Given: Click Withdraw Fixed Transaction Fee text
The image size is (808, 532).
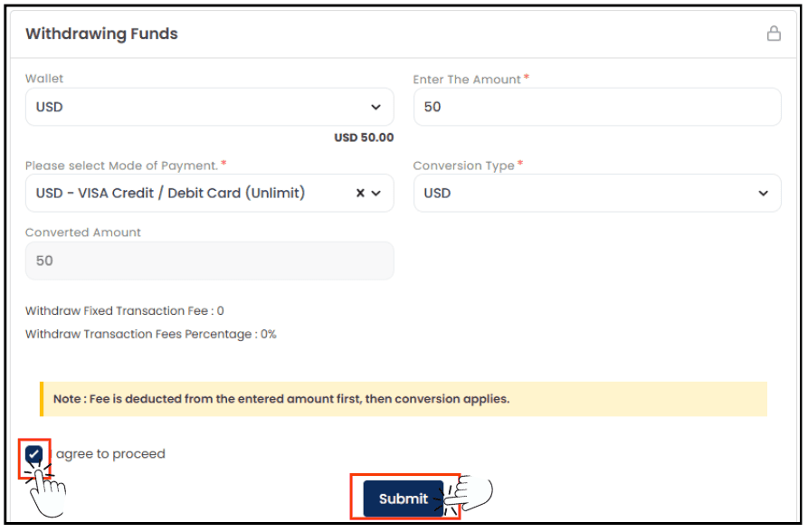Looking at the screenshot, I should point(124,311).
